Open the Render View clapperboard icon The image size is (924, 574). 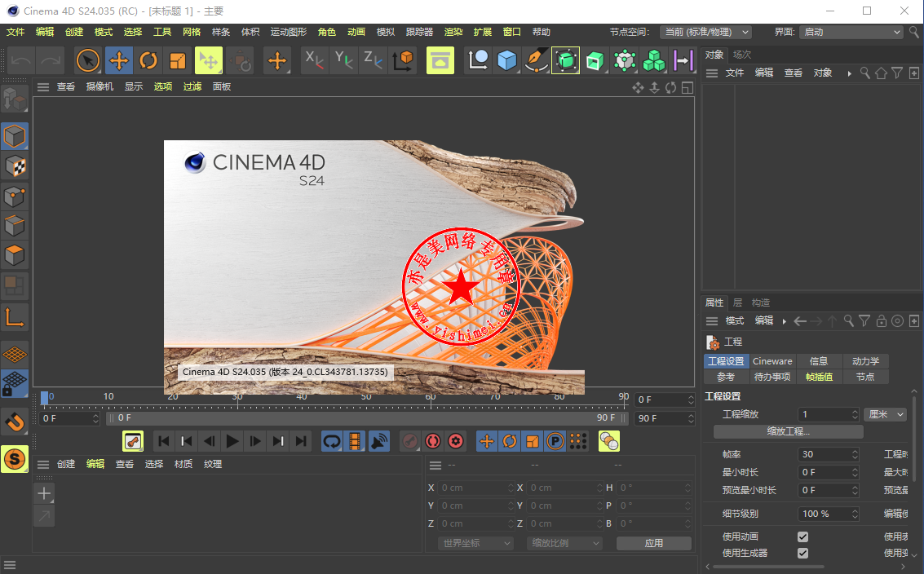click(x=440, y=60)
